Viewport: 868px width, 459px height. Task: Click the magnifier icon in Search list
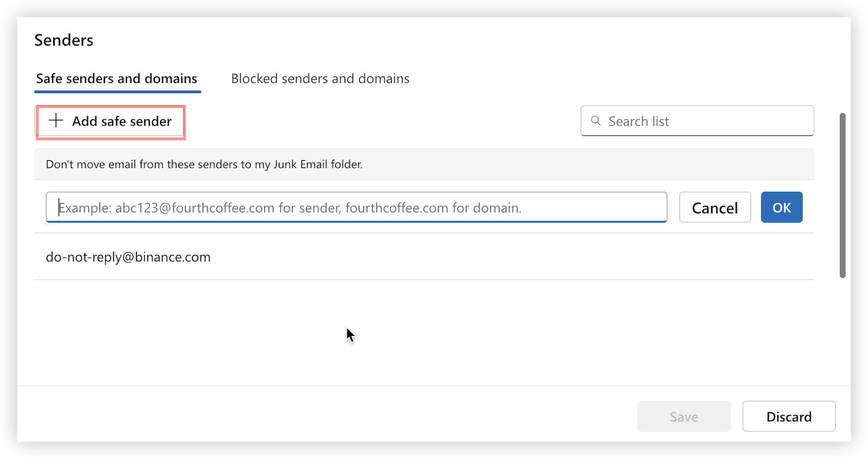click(596, 121)
